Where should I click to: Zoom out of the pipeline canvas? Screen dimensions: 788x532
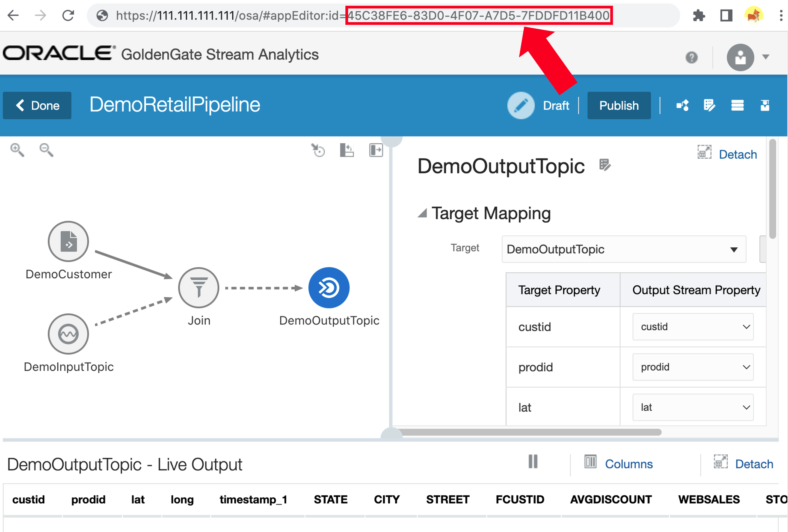coord(46,150)
